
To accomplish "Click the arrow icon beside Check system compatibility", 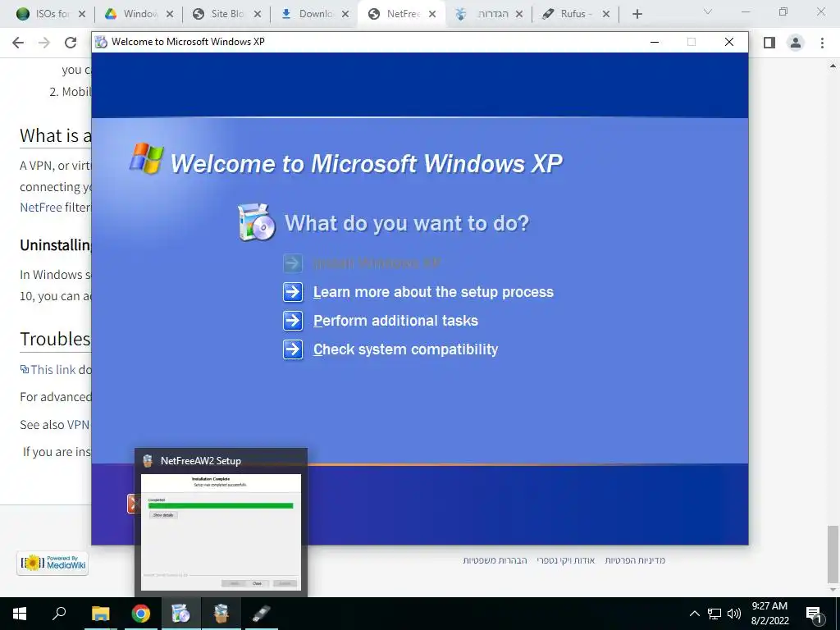I will pos(293,349).
